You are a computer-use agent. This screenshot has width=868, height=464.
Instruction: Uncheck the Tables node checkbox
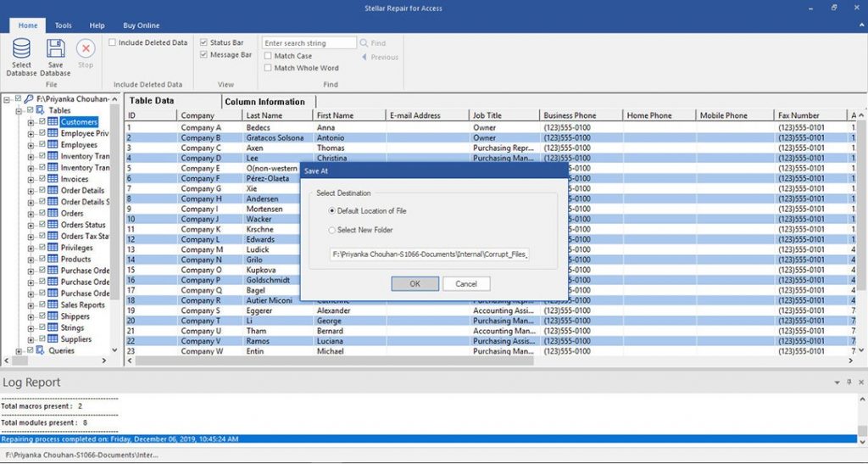[x=31, y=110]
